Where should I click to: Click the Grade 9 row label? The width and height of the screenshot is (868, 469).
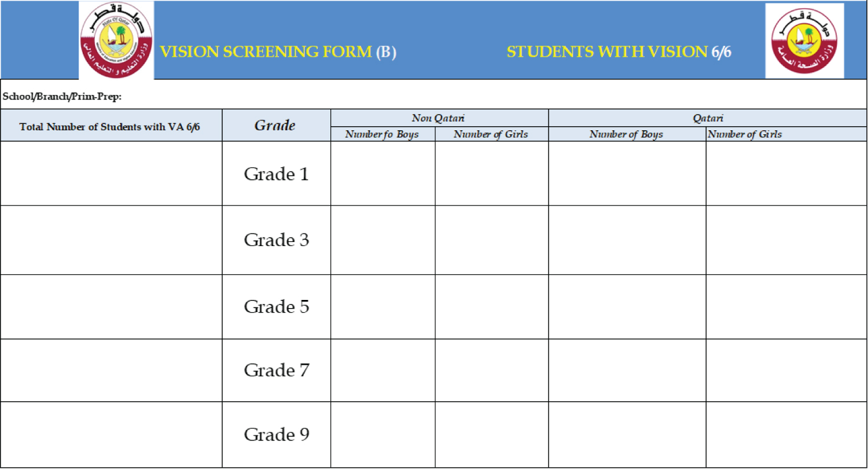coord(277,434)
